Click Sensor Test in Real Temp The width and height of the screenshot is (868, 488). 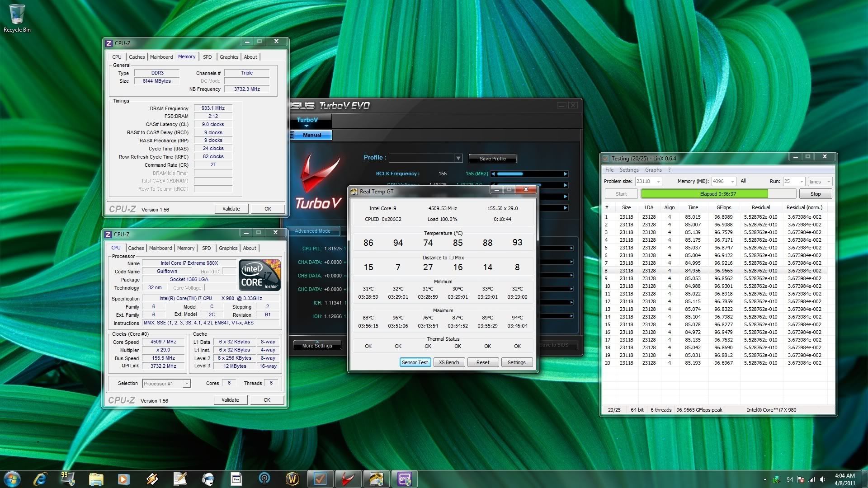[415, 362]
